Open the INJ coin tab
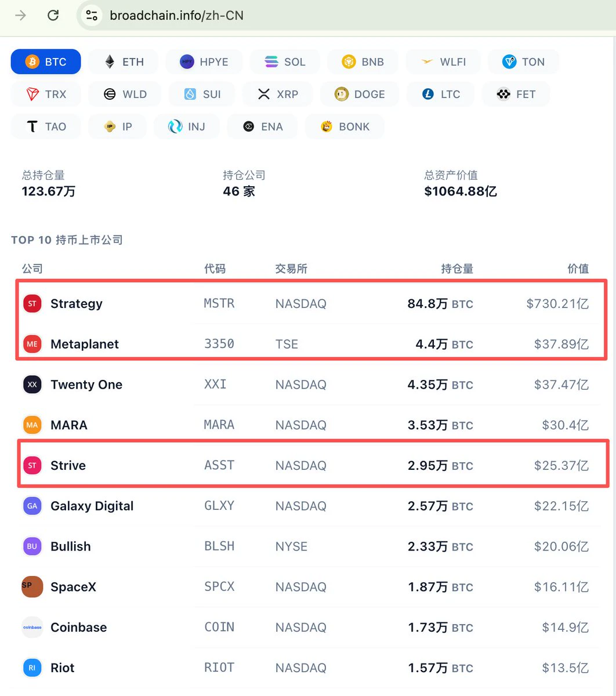The width and height of the screenshot is (616, 696). tap(187, 126)
